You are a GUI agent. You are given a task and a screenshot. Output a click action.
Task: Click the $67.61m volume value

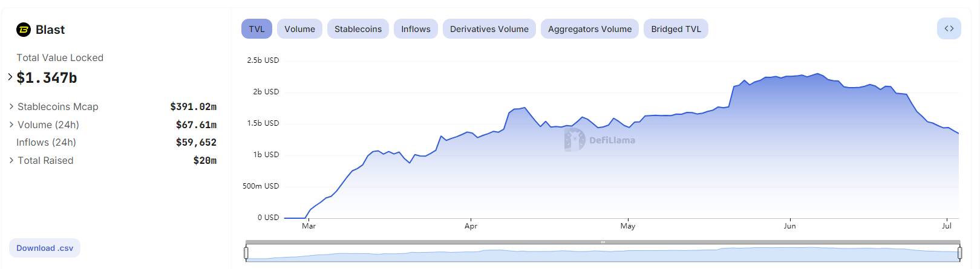(x=196, y=125)
